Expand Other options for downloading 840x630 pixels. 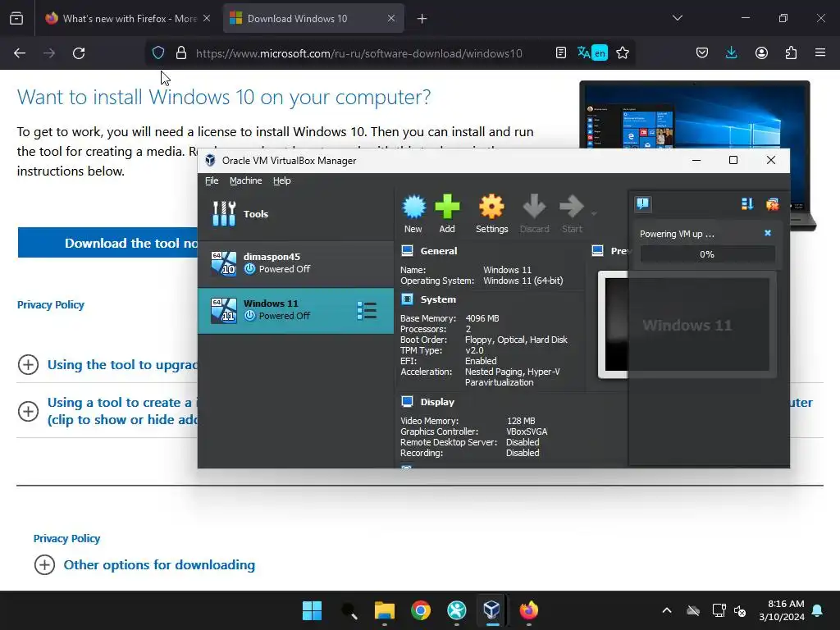[x=144, y=564]
